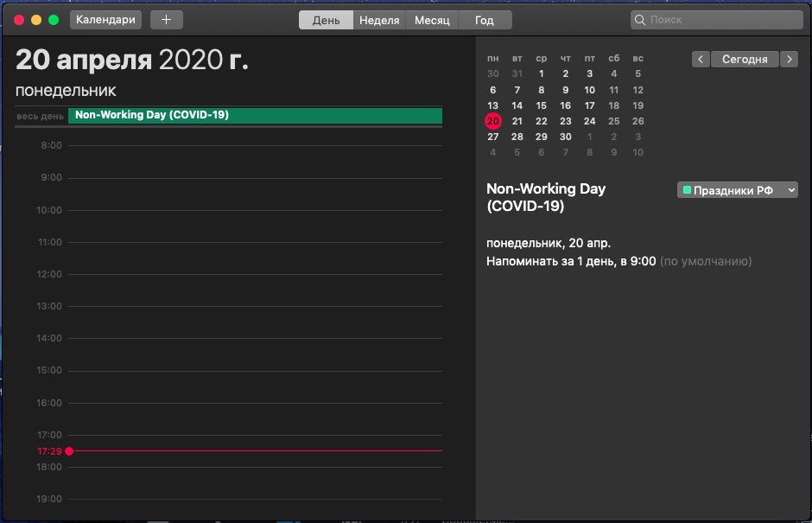
Task: Select the Non-Working Day all-day event
Action: (x=255, y=115)
